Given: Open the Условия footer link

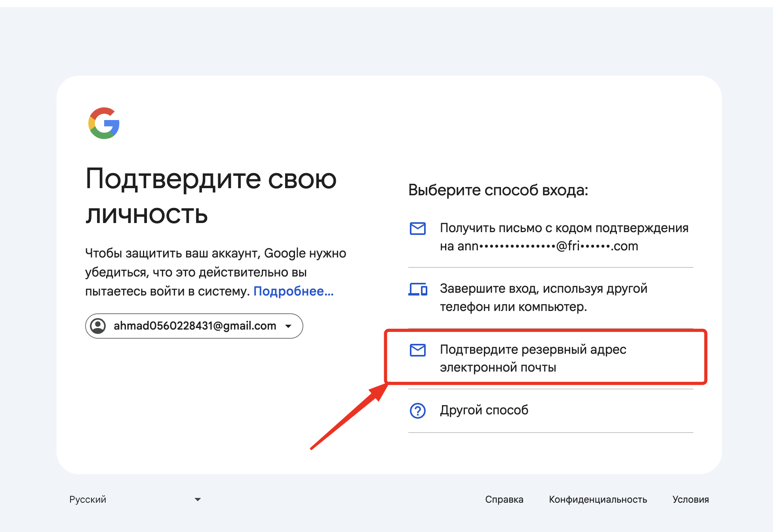Looking at the screenshot, I should pos(690,499).
